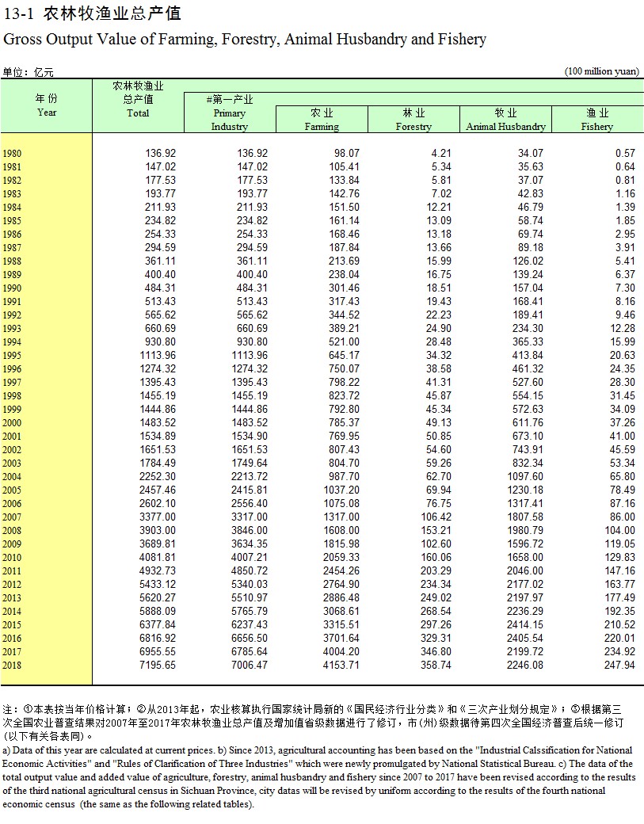The width and height of the screenshot is (644, 824).
Task: Select the Animal Husbandry column header
Action: tap(505, 120)
